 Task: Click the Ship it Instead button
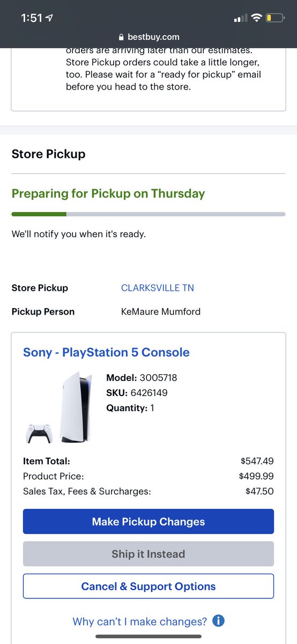click(x=148, y=554)
